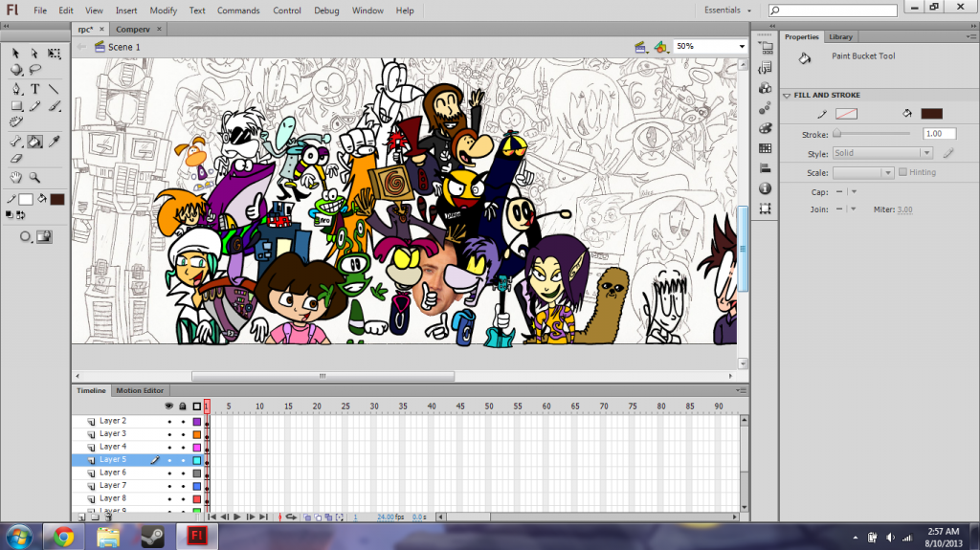The height and width of the screenshot is (550, 980).
Task: Click the Black and White colors icon
Action: point(9,215)
